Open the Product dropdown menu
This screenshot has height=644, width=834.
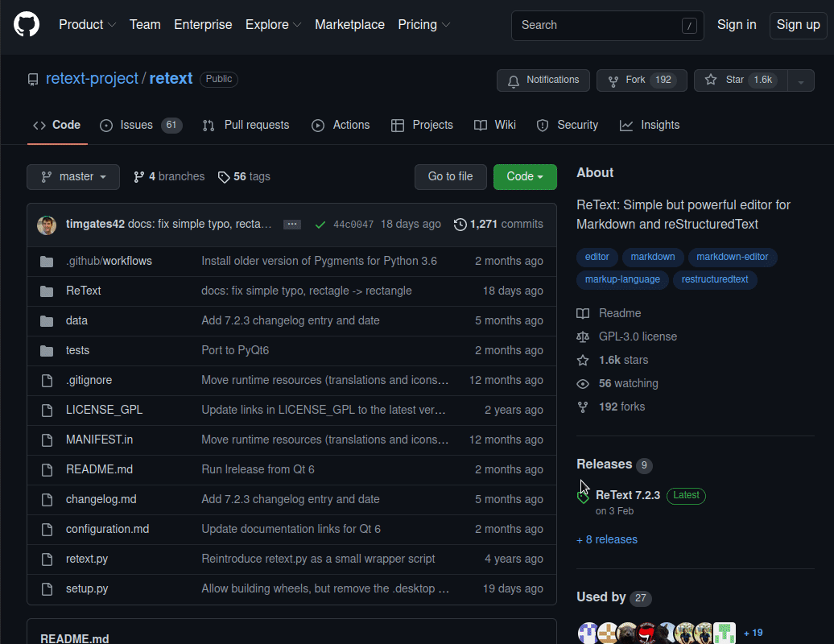click(87, 24)
